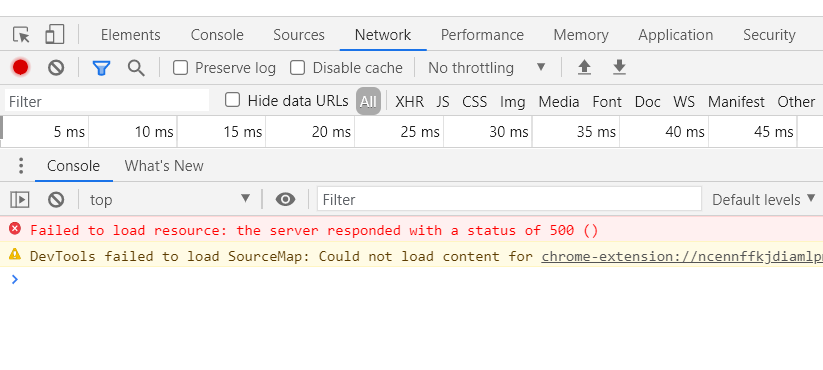Open network search with the magnifier icon

136,68
